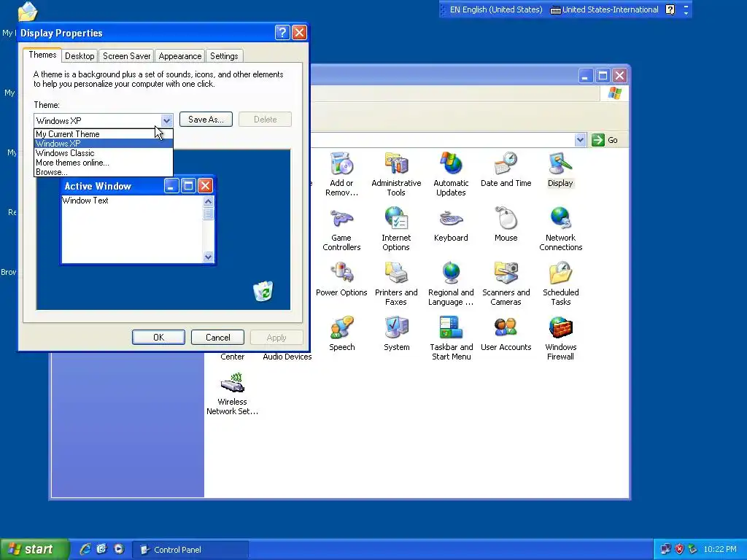Click theme preview Active Window thumbnail
The image size is (747, 560).
[x=138, y=221]
